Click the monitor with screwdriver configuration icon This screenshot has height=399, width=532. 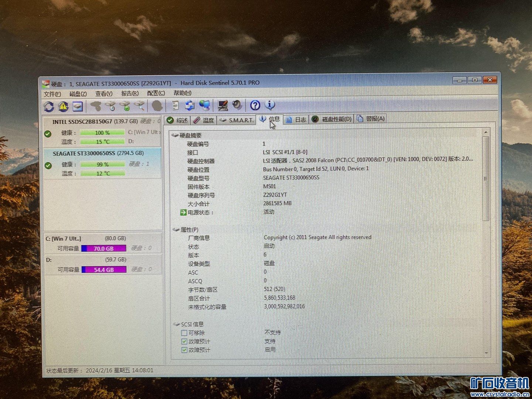pos(223,106)
